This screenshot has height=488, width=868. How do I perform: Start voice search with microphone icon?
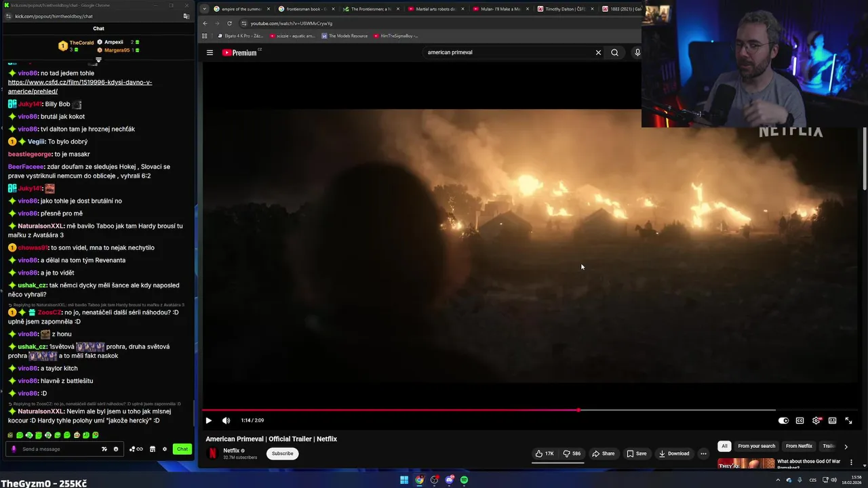(637, 52)
